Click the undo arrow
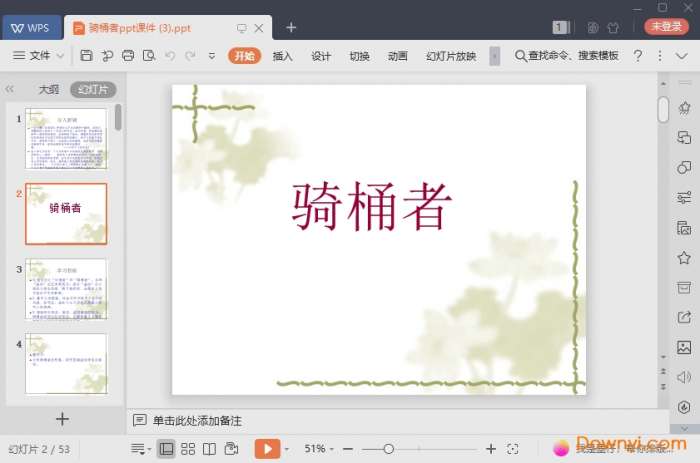 [170, 56]
